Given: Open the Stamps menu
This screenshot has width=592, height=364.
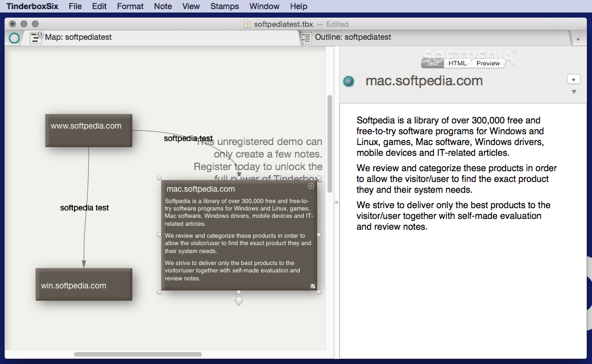Looking at the screenshot, I should point(225,6).
